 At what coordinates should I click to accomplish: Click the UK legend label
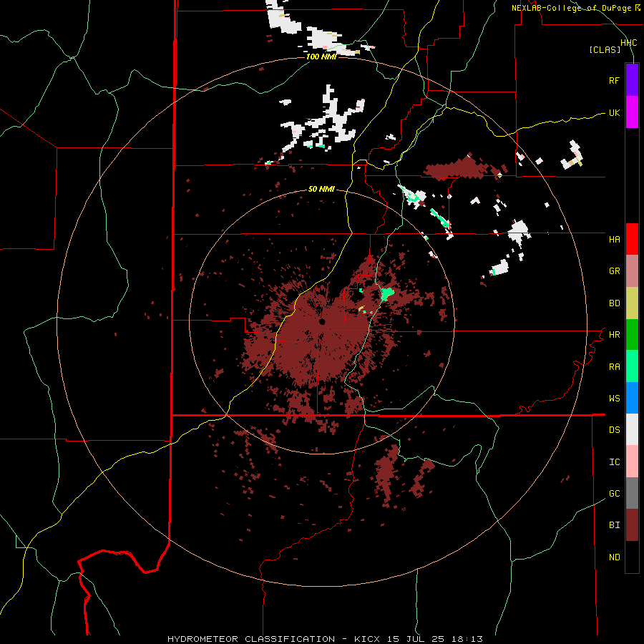[614, 112]
